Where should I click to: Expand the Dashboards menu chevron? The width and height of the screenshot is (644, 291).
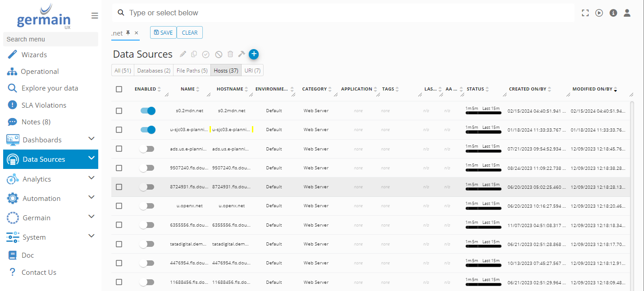pos(91,139)
